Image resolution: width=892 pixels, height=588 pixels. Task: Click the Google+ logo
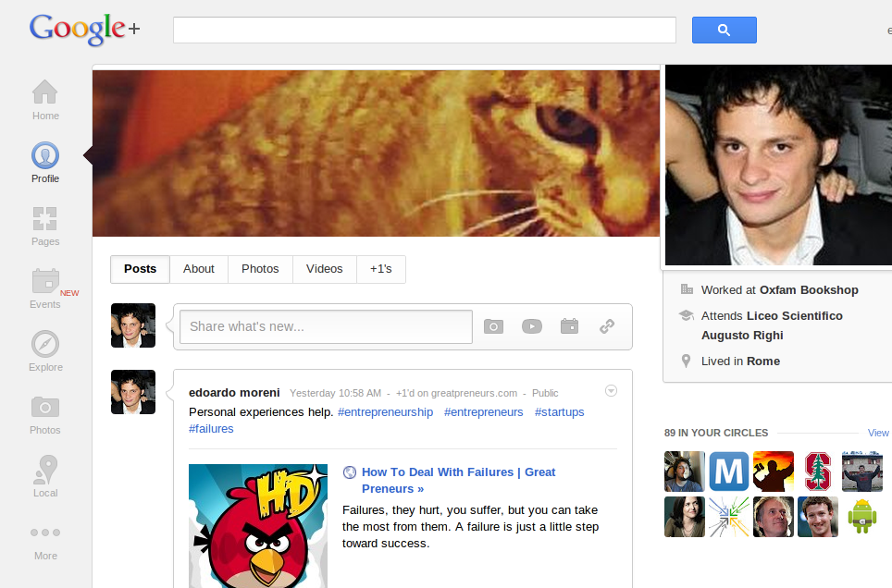(x=84, y=29)
